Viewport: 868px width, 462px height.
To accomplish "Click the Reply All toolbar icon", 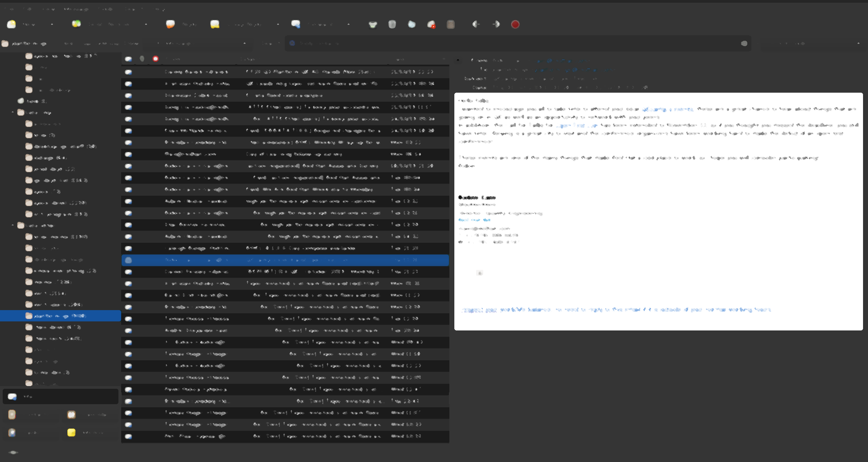I will [x=215, y=24].
